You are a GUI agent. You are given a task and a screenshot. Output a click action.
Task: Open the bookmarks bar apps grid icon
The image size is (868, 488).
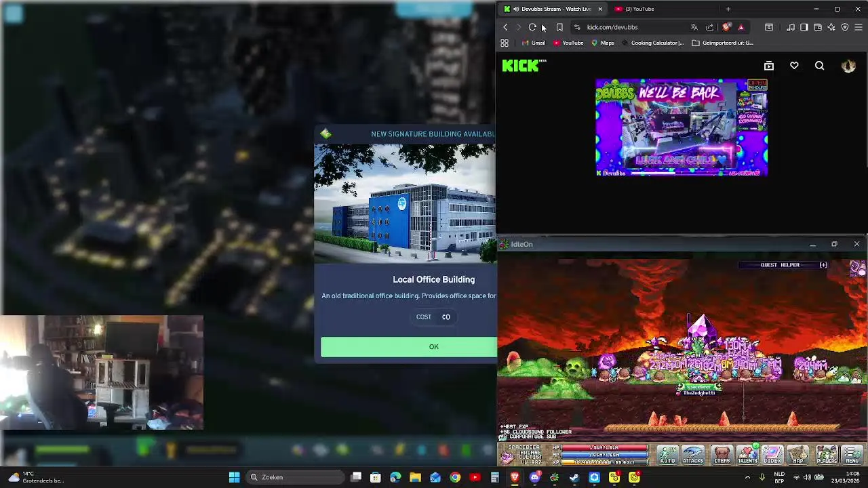pyautogui.click(x=505, y=43)
